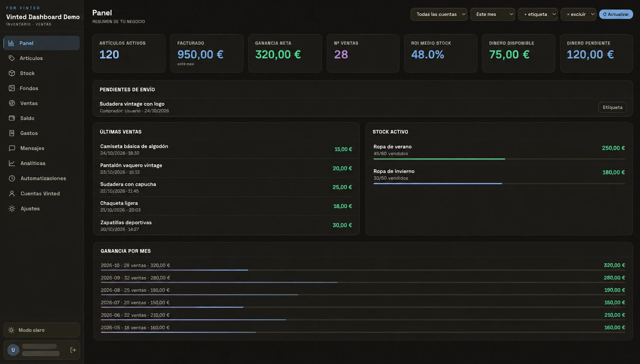
Task: Click the Ganancia neta 320,00 € card
Action: point(285,53)
